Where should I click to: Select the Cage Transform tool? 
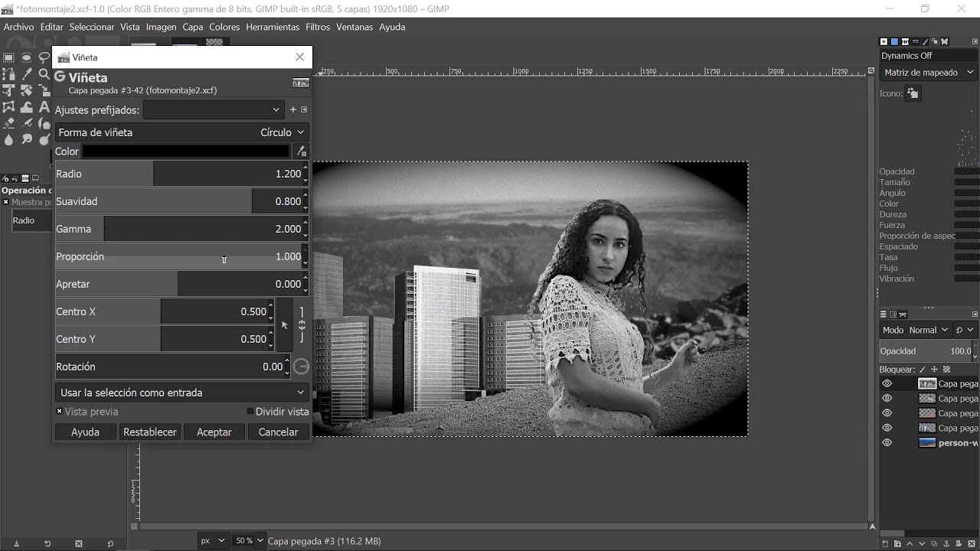pos(8,107)
